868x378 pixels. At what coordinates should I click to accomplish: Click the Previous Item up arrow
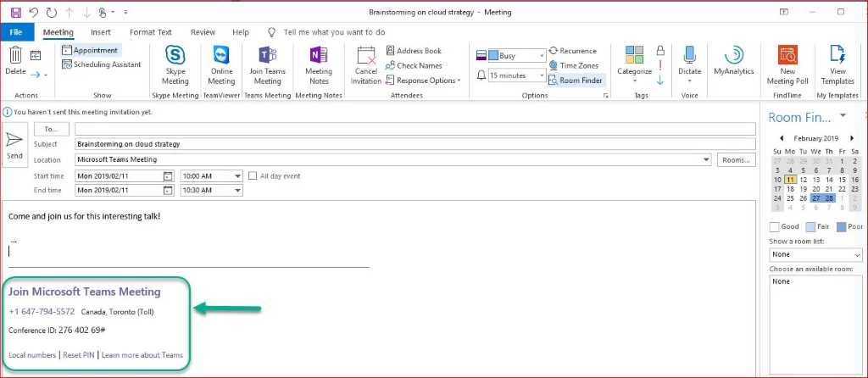(x=70, y=12)
